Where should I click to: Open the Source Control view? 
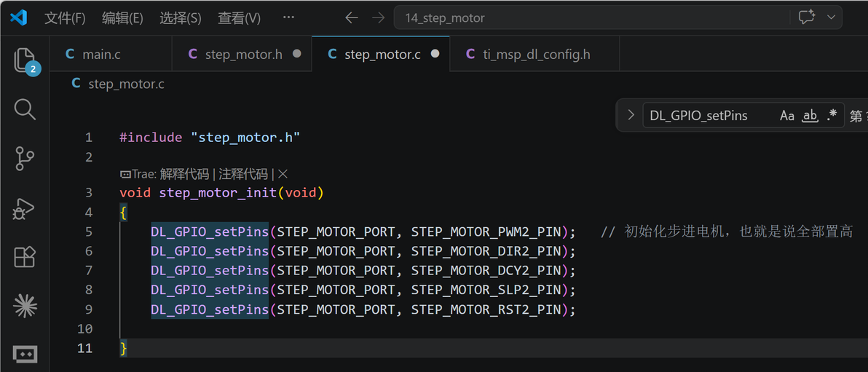point(24,158)
